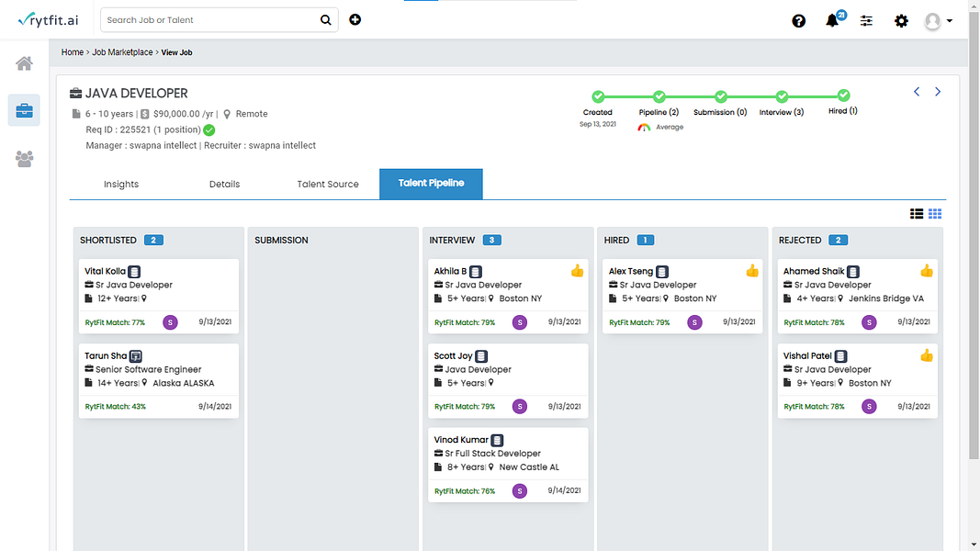Switch to the Insights tab
The height and width of the screenshot is (551, 980).
click(x=121, y=185)
